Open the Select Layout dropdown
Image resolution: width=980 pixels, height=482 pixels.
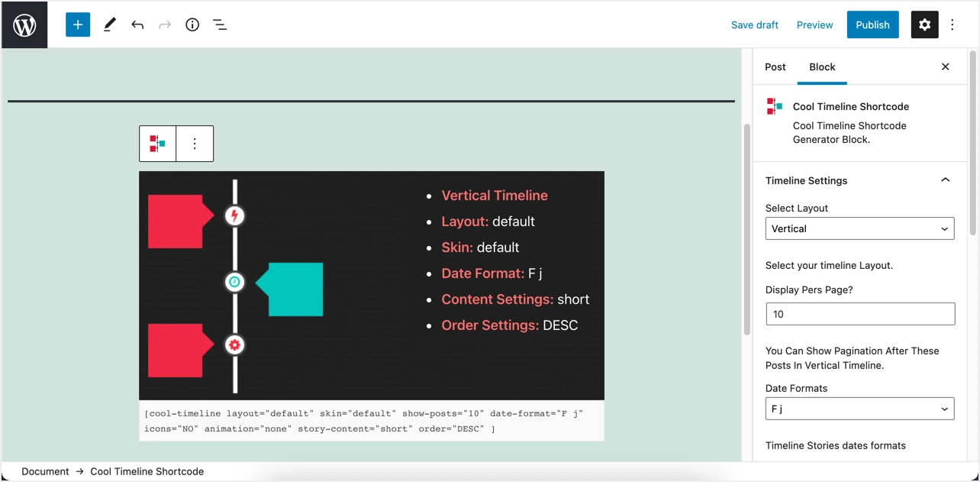(x=860, y=228)
